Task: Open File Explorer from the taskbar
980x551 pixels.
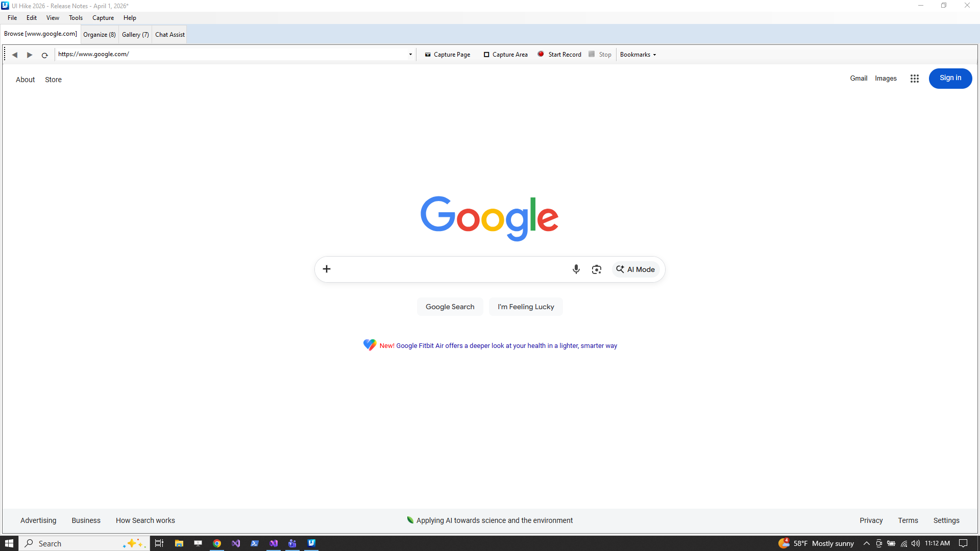Action: 179,543
